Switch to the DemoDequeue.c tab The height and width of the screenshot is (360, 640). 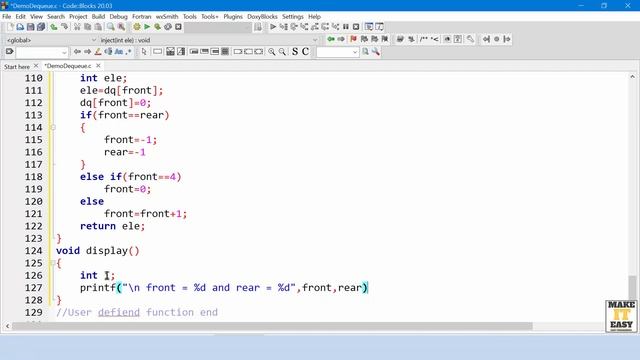click(x=68, y=66)
